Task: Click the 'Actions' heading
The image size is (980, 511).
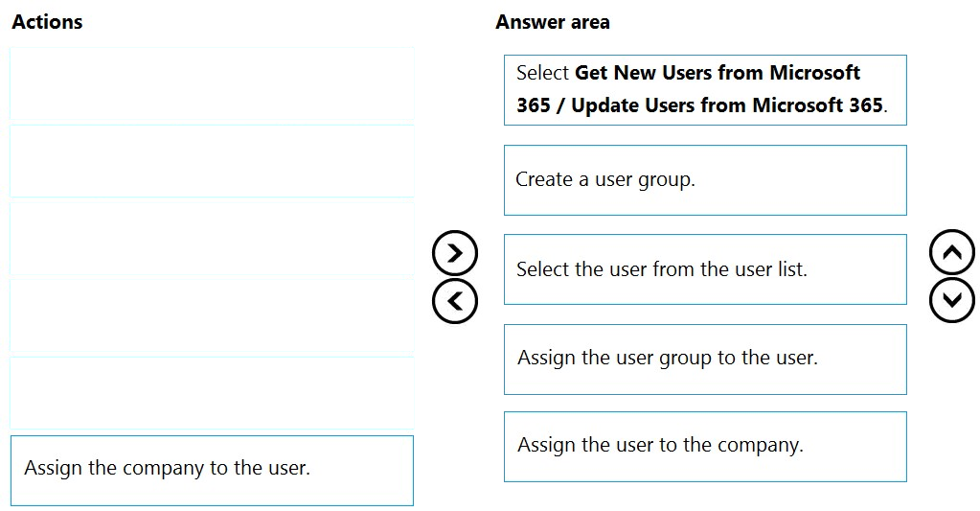Action: [47, 22]
